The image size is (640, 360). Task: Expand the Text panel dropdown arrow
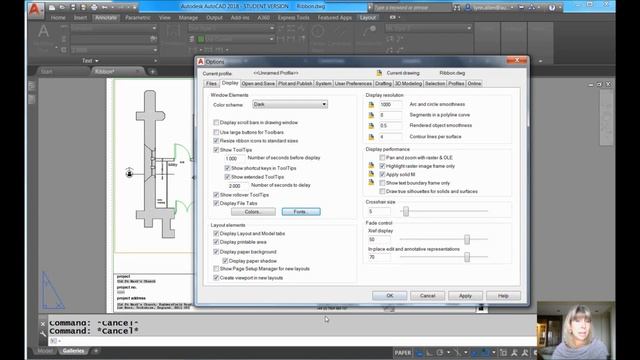96,61
